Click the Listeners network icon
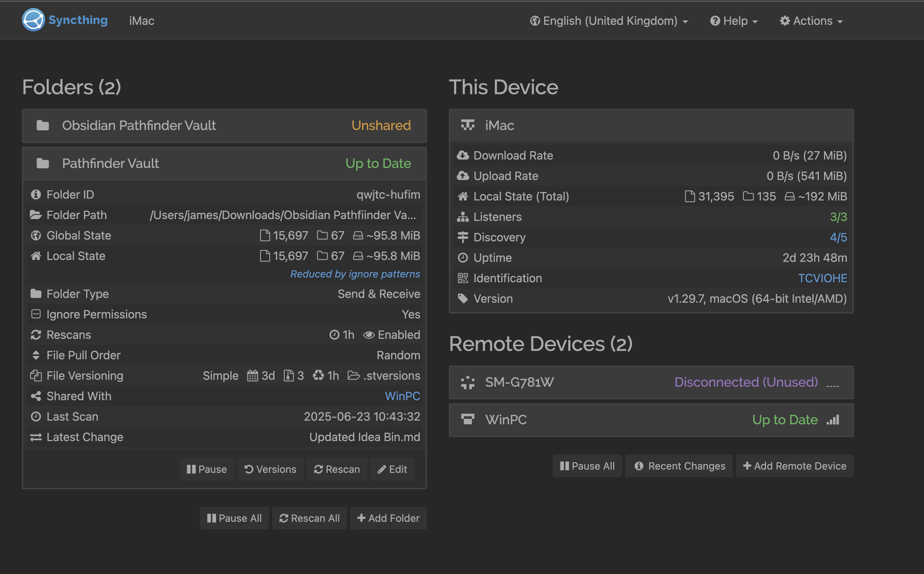This screenshot has width=924, height=574. (463, 217)
